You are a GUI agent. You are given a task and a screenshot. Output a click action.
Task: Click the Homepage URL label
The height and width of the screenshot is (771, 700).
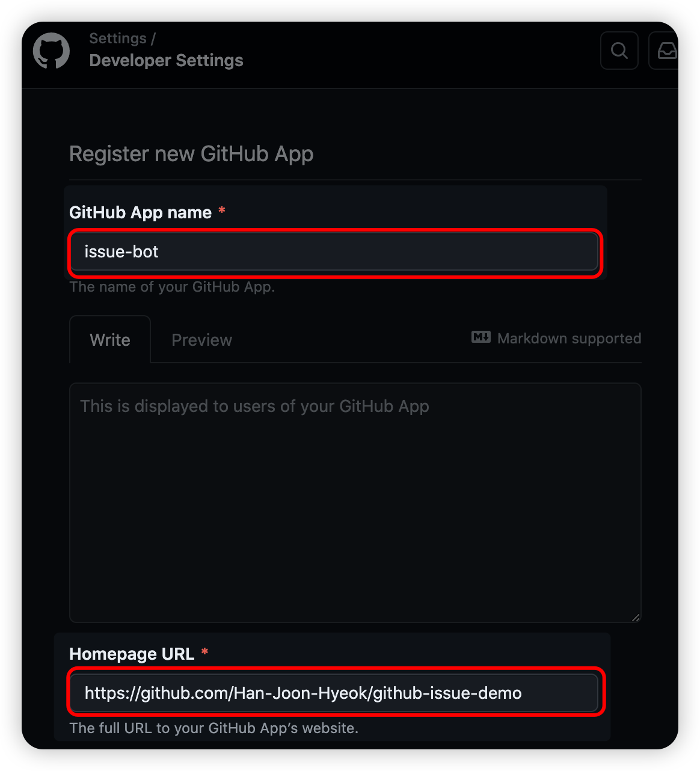point(132,654)
